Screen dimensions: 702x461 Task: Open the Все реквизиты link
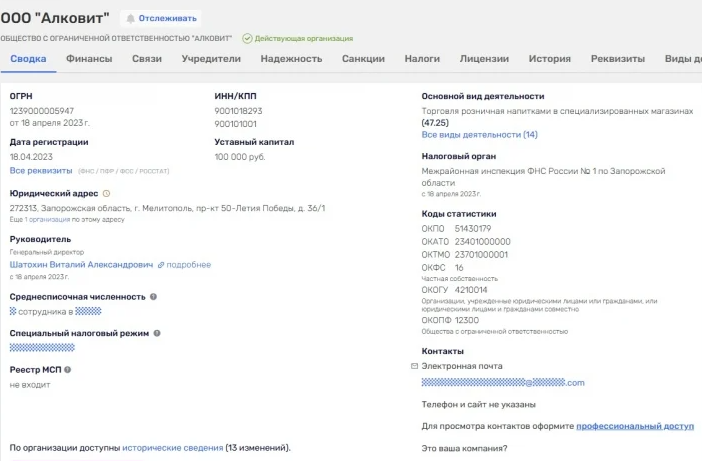41,171
